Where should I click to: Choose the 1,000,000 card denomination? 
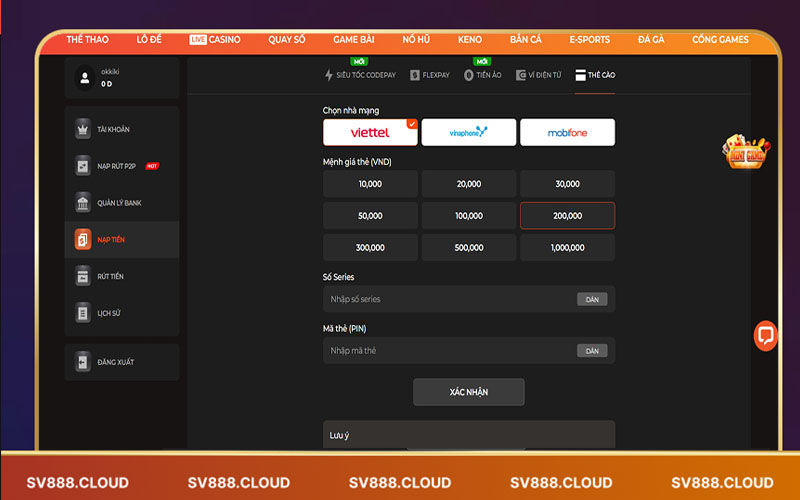pyautogui.click(x=567, y=247)
